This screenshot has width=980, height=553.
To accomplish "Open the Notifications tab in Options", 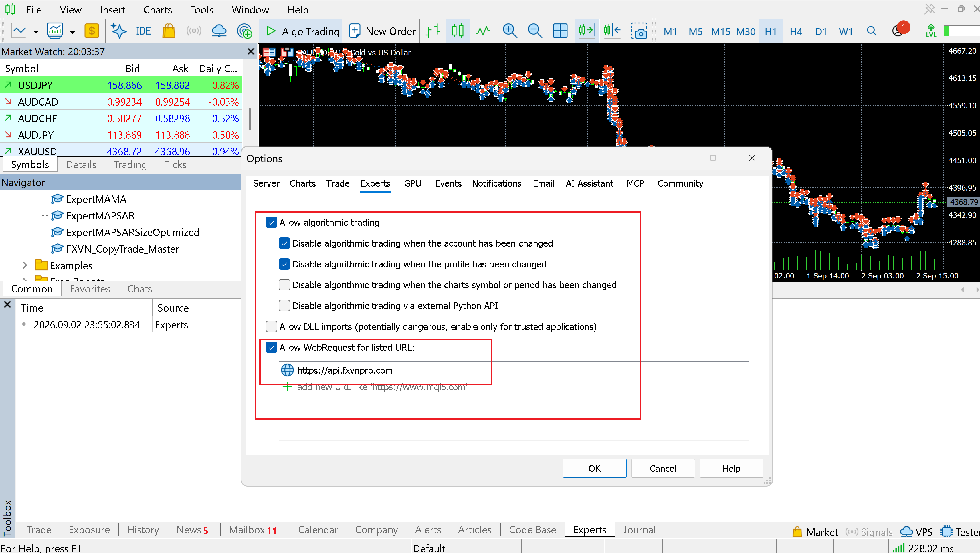I will pos(496,183).
